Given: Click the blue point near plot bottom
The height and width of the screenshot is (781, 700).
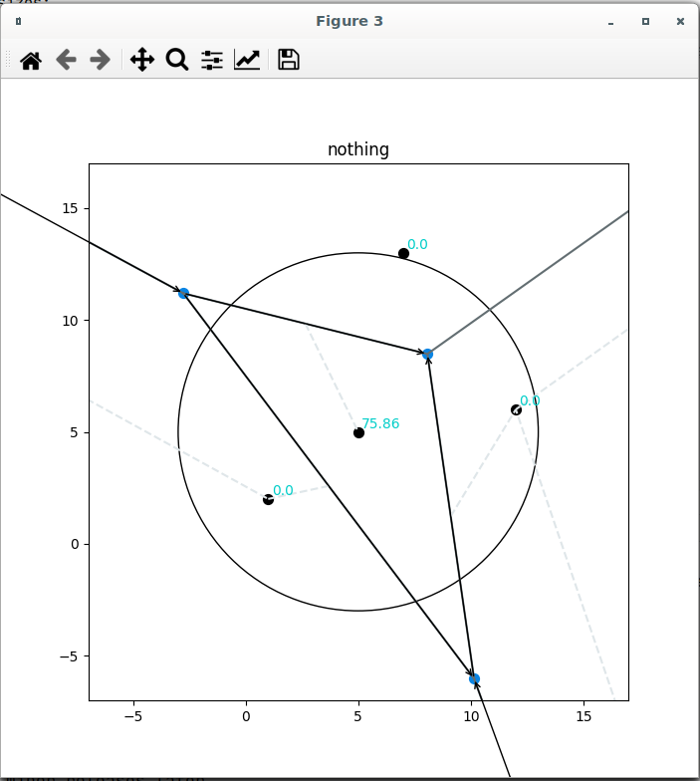Looking at the screenshot, I should pos(474,678).
